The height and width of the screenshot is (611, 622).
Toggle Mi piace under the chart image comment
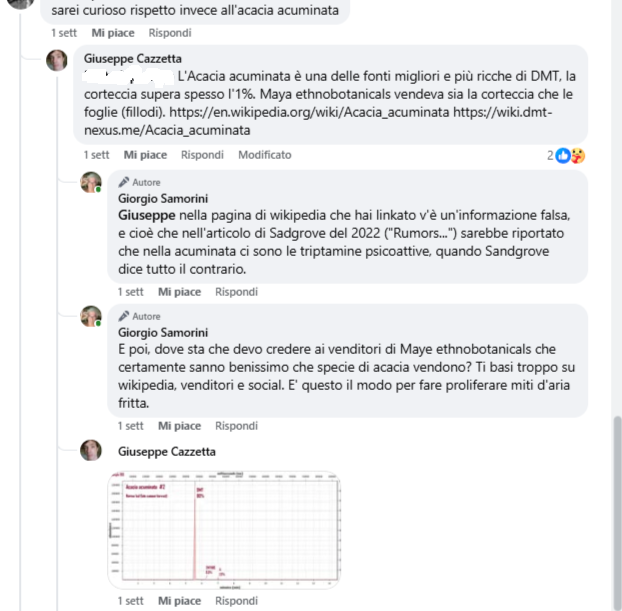(x=179, y=601)
